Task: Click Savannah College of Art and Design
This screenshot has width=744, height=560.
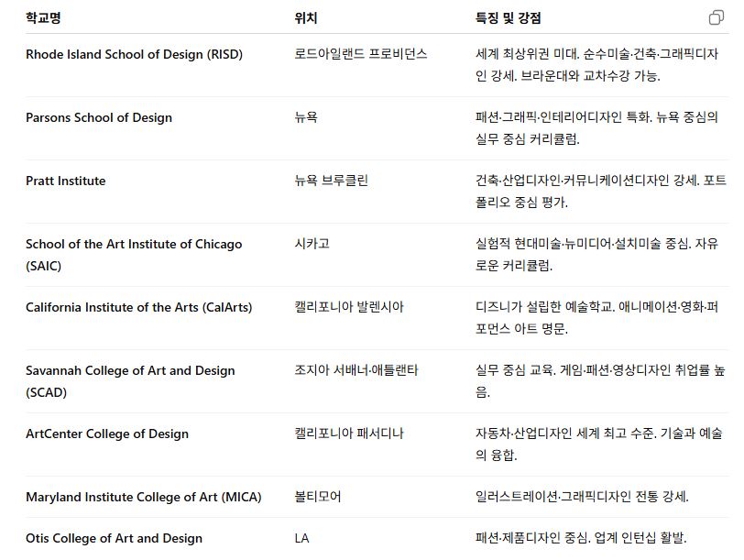Action: [x=130, y=371]
